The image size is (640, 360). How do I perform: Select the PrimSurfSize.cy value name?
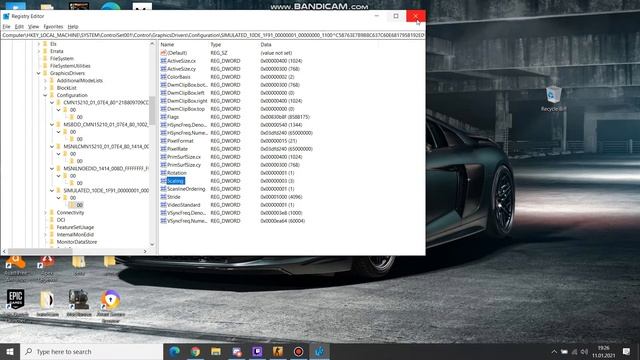tap(184, 165)
